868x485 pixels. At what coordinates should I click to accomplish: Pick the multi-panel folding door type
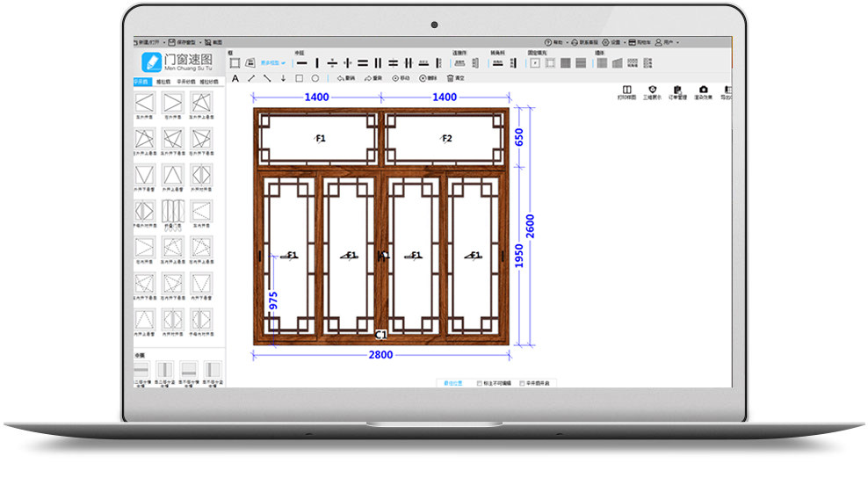coord(173,212)
